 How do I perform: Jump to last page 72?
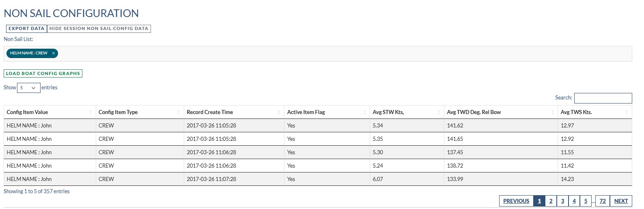(603, 201)
